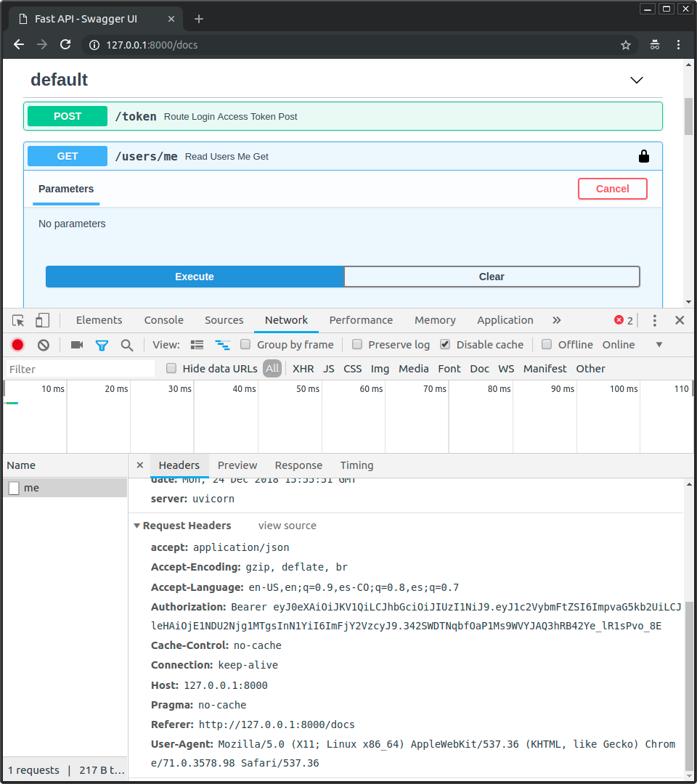The width and height of the screenshot is (697, 784).
Task: Click the capture screenshots camera icon
Action: click(77, 345)
